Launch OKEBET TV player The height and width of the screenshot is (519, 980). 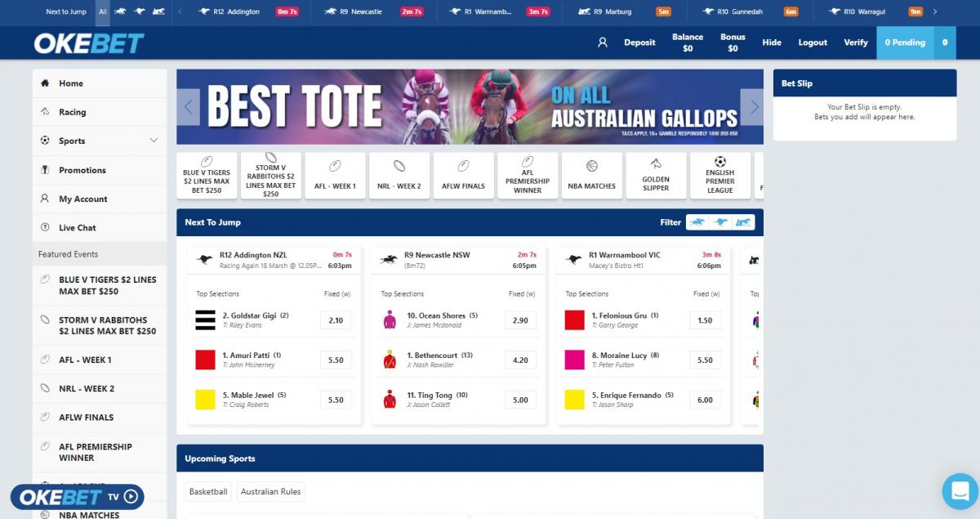pos(77,497)
